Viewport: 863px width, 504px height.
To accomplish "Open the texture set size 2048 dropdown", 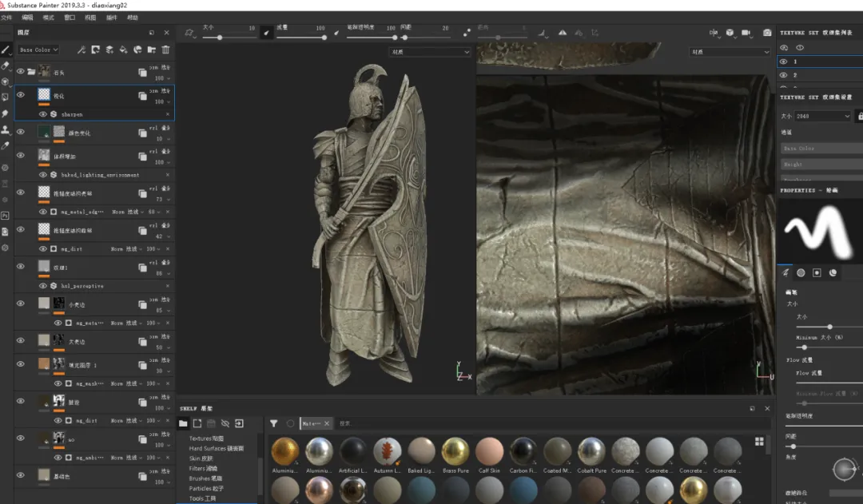I will click(x=822, y=116).
